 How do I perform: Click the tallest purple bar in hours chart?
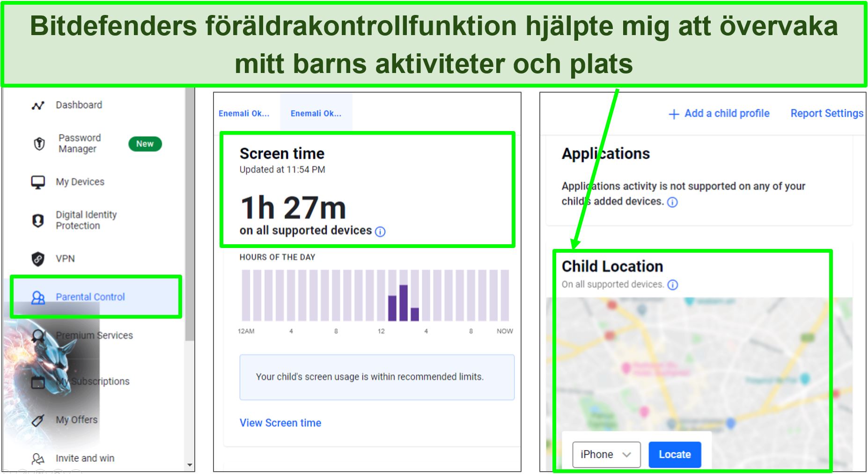403,303
